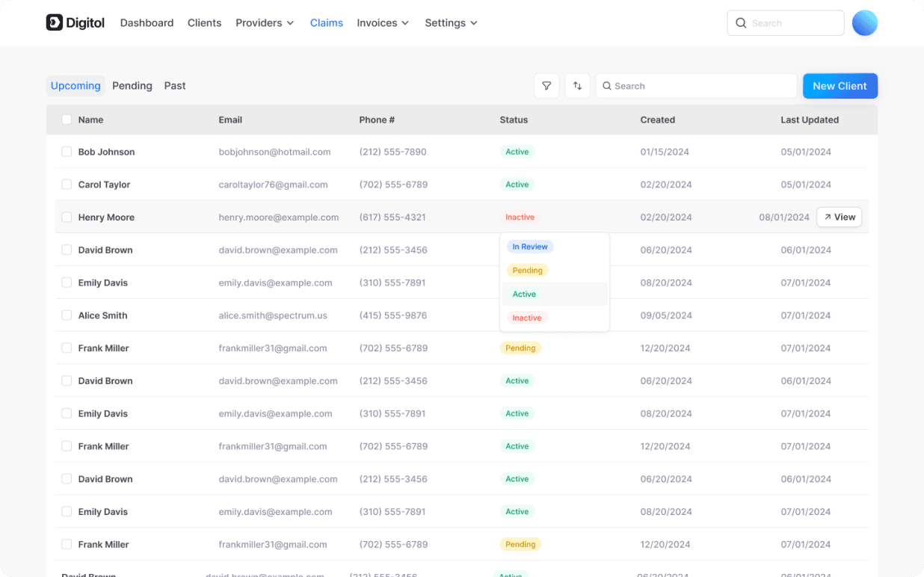Image resolution: width=924 pixels, height=577 pixels.
Task: Click the Name column header
Action: click(90, 120)
